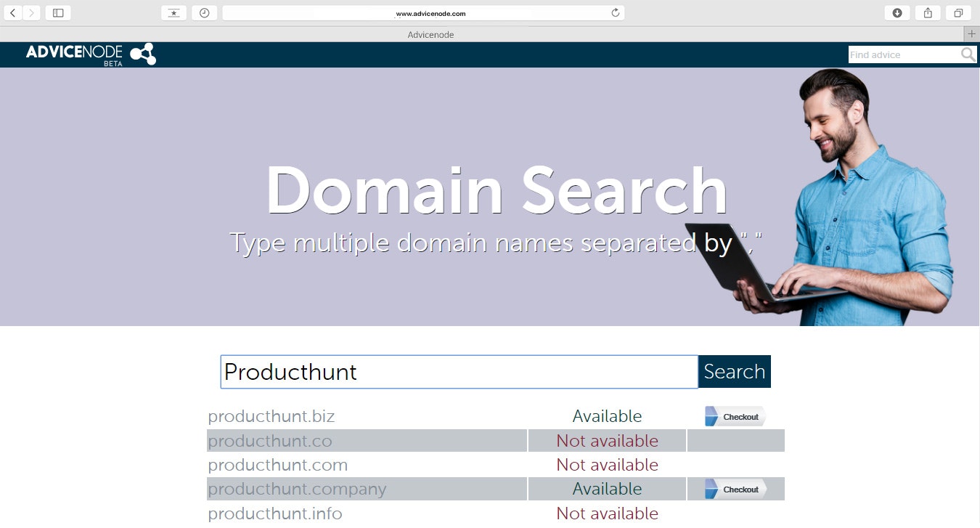This screenshot has height=528, width=980.
Task: Add a new tab with plus
Action: (x=972, y=34)
